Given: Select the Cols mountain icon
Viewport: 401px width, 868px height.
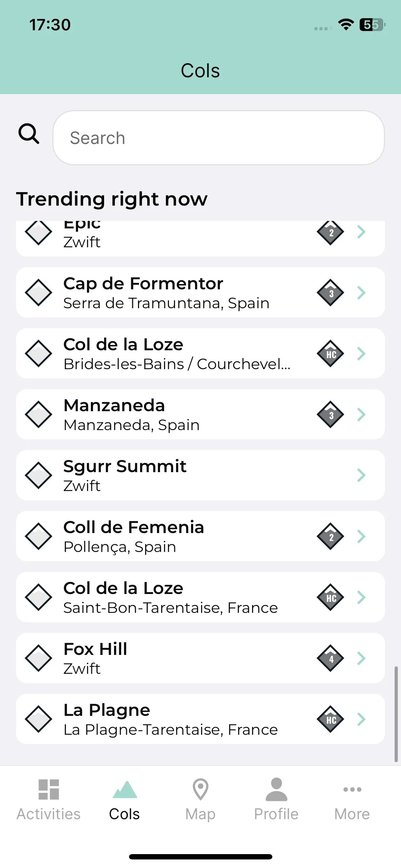Looking at the screenshot, I should pyautogui.click(x=124, y=789).
